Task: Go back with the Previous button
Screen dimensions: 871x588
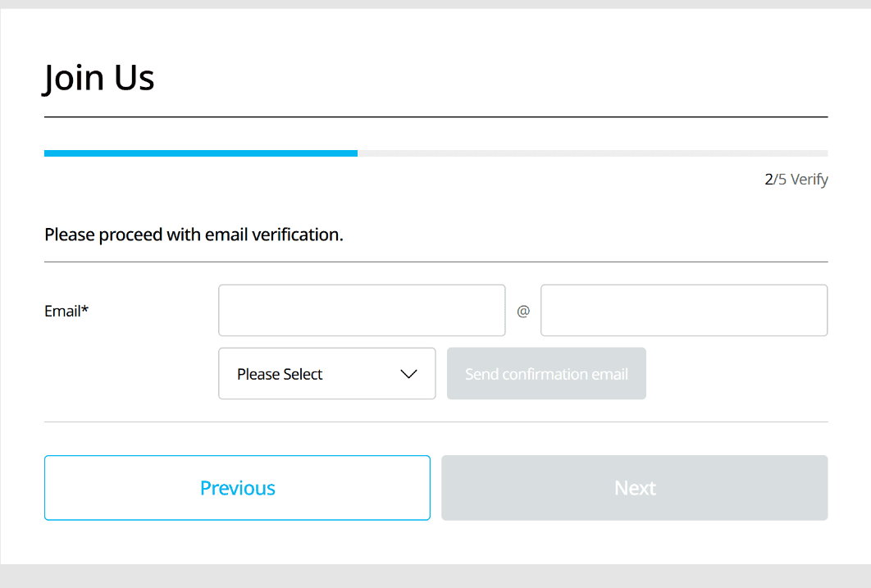Action: tap(237, 488)
